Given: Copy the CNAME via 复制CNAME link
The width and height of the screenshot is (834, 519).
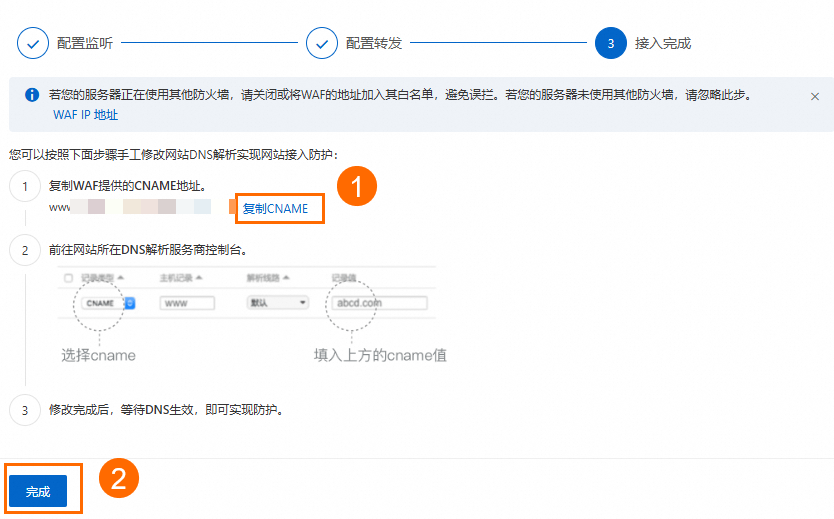Looking at the screenshot, I should coord(275,208).
